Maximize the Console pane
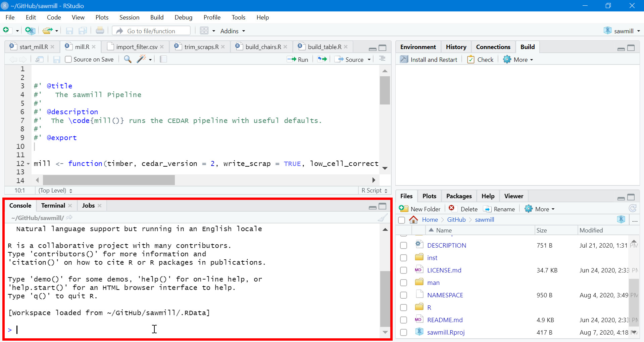The height and width of the screenshot is (342, 644). [383, 206]
